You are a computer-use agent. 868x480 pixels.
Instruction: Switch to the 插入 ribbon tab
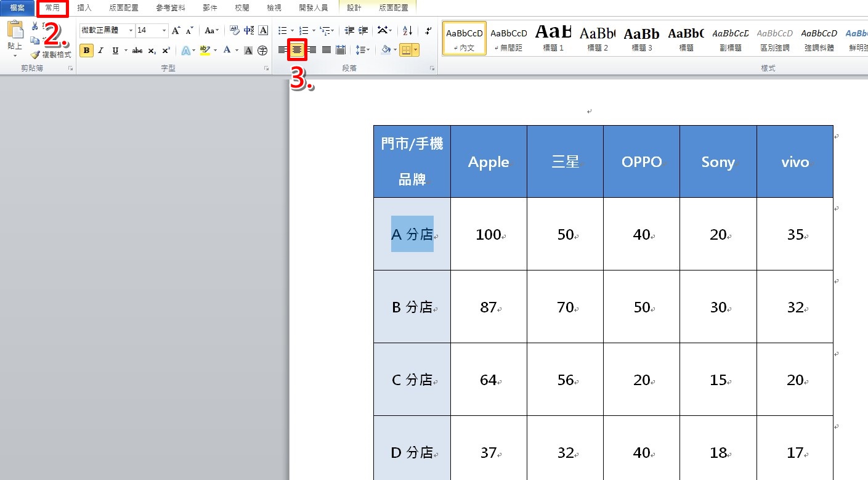click(84, 7)
